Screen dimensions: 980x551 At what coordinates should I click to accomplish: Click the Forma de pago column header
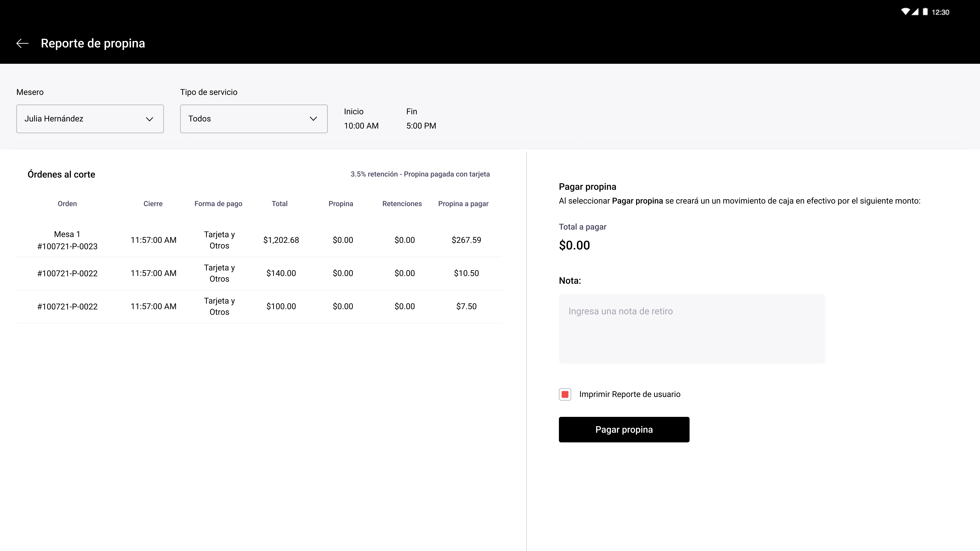[218, 204]
